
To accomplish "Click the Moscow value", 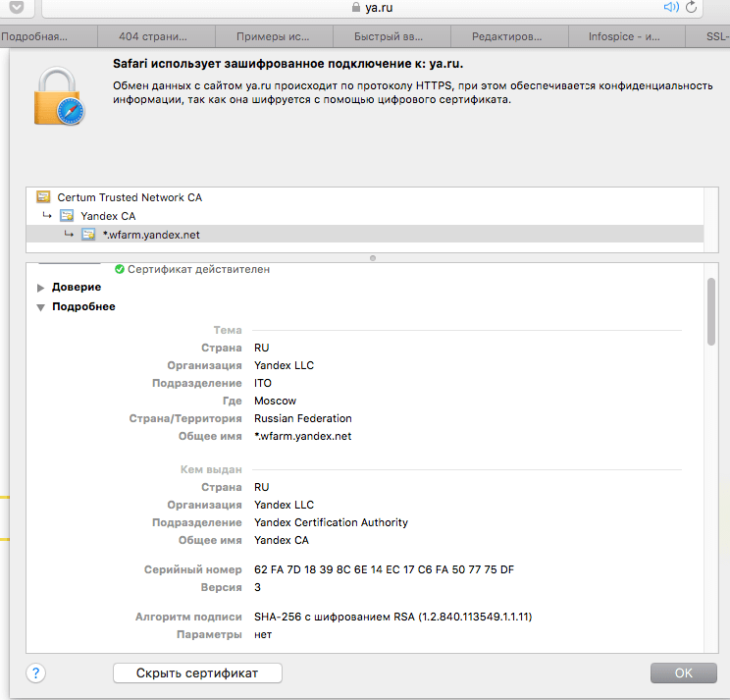I will 275,401.
